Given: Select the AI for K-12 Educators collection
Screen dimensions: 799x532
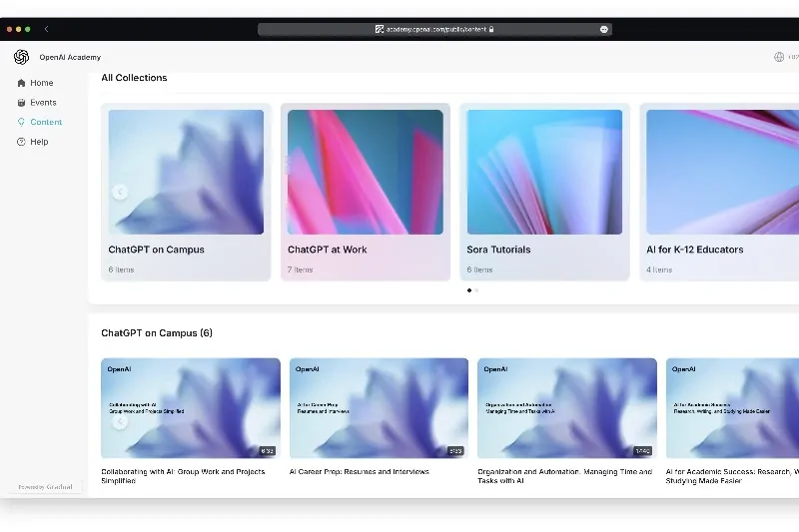Looking at the screenshot, I should (x=721, y=192).
